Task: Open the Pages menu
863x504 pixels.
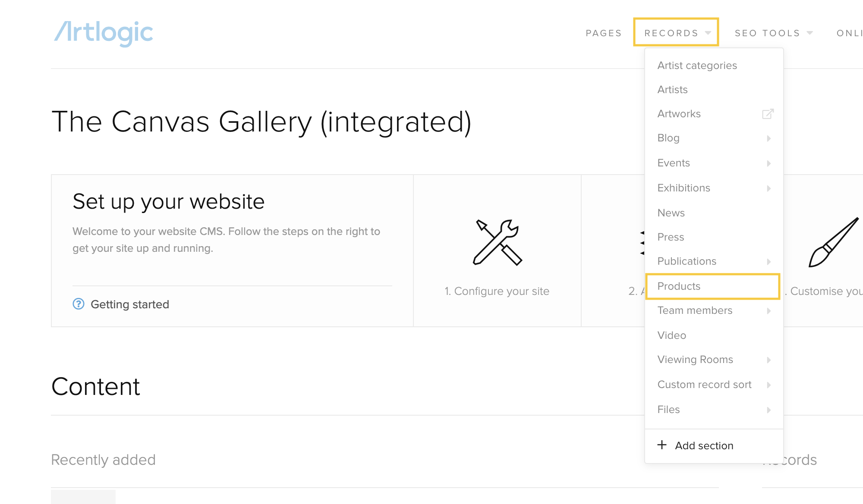Action: click(x=604, y=33)
